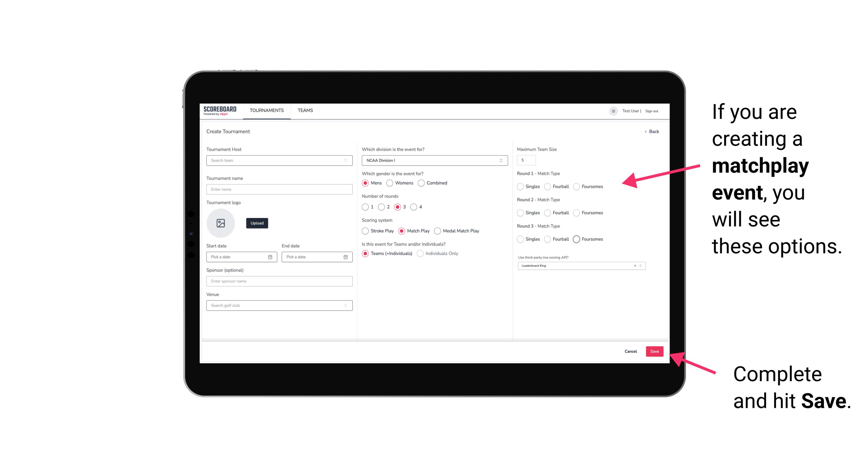Click the Start date calendar icon
This screenshot has height=467, width=868.
(270, 257)
